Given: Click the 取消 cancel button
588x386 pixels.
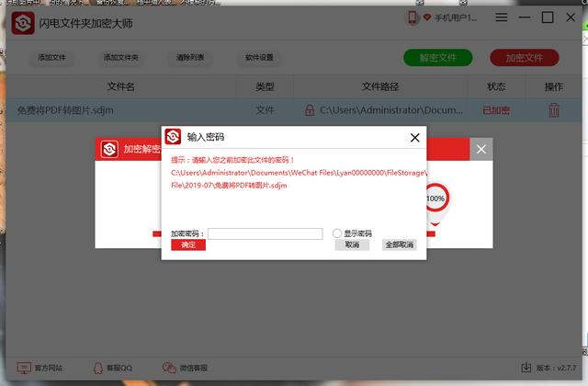Looking at the screenshot, I should pyautogui.click(x=352, y=245).
